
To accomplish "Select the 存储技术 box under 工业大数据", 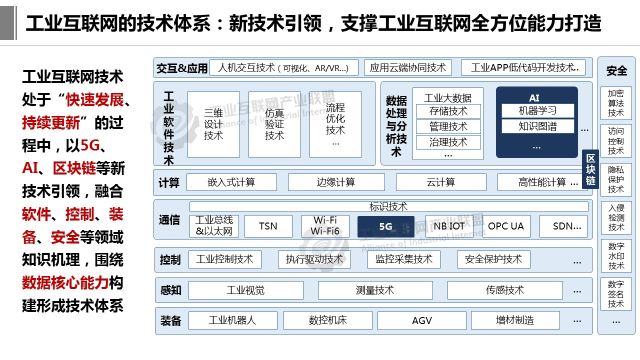I will 448,111.
